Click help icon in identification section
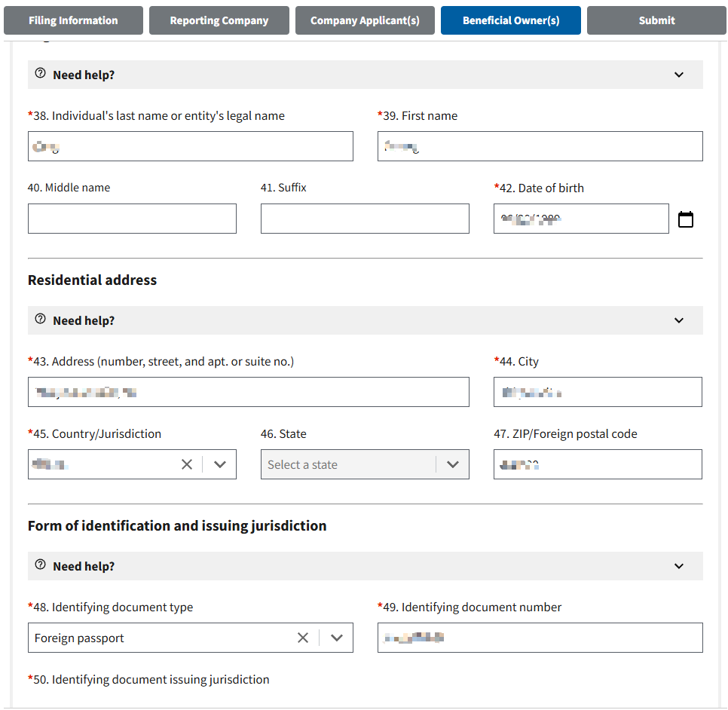 click(x=41, y=565)
